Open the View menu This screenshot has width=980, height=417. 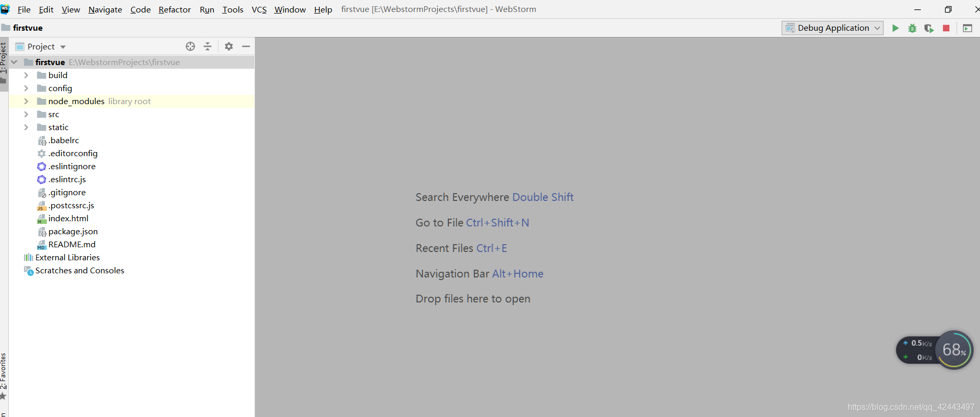pos(71,9)
